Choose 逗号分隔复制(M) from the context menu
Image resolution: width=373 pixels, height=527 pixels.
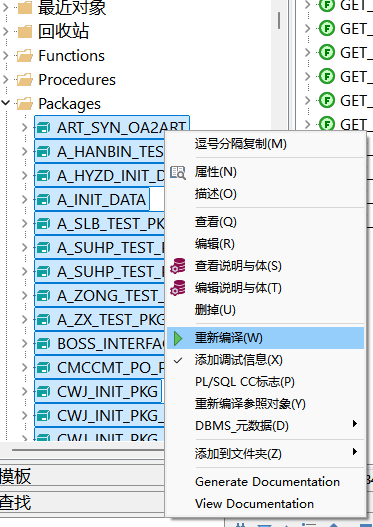click(265, 144)
